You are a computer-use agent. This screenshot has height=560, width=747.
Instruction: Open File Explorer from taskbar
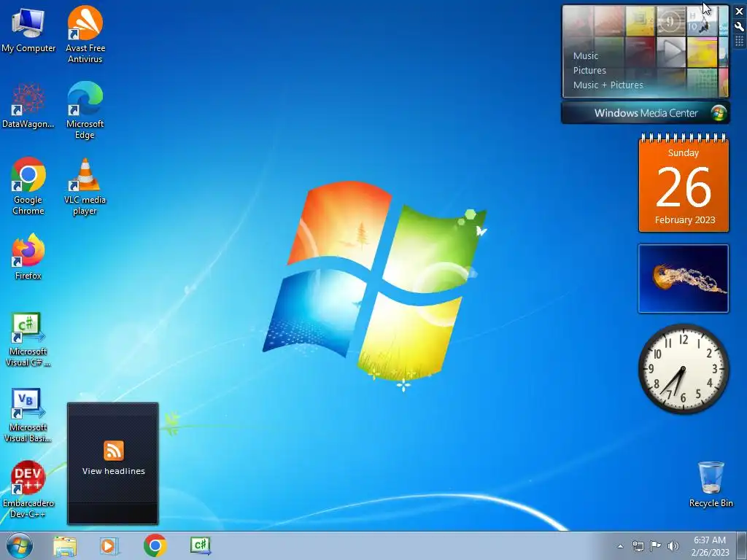click(65, 545)
